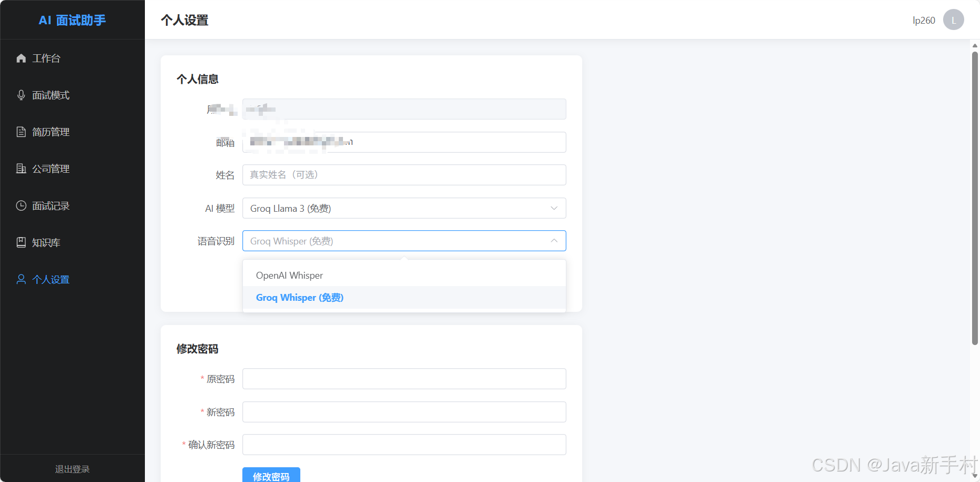
Task: Choose OpenAI Whisper option
Action: pyautogui.click(x=404, y=276)
